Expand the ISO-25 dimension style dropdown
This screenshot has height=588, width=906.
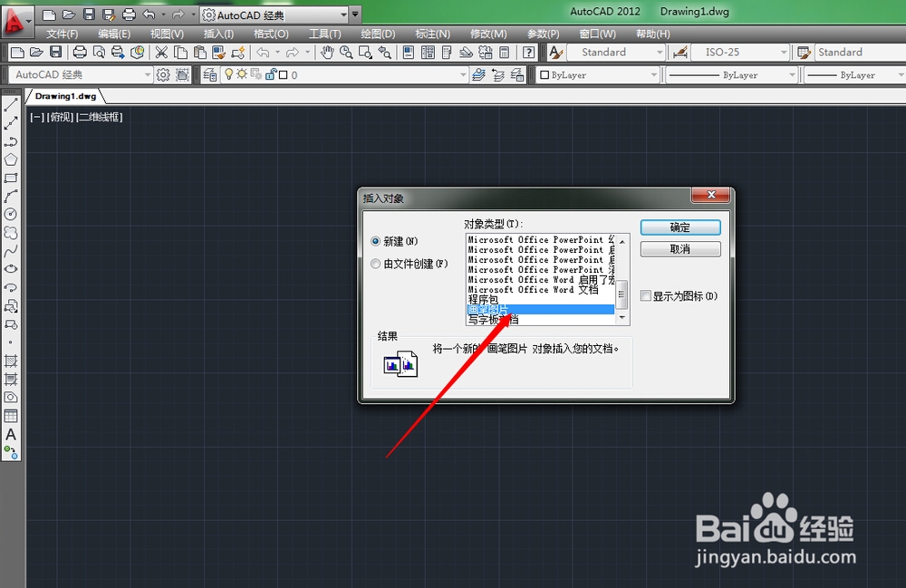pos(784,53)
